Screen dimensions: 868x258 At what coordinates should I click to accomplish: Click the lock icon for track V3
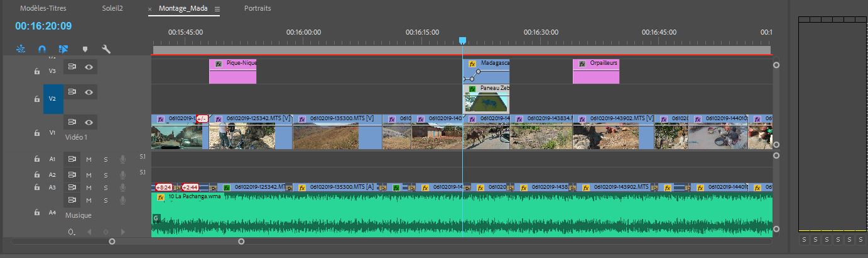coord(37,71)
